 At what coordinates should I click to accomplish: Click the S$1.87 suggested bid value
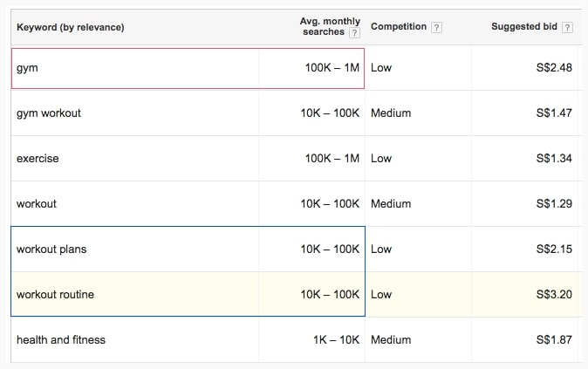pyautogui.click(x=554, y=339)
